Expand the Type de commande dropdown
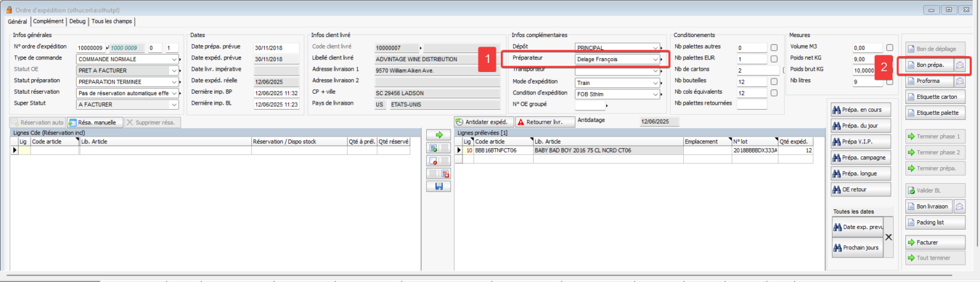Screen dimensions: 980x282 [x=175, y=59]
